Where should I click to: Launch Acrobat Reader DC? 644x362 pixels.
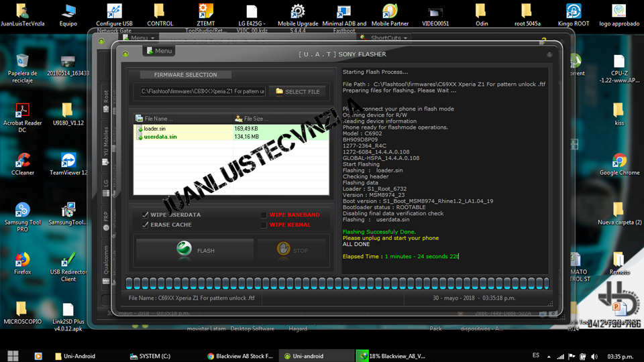23,118
